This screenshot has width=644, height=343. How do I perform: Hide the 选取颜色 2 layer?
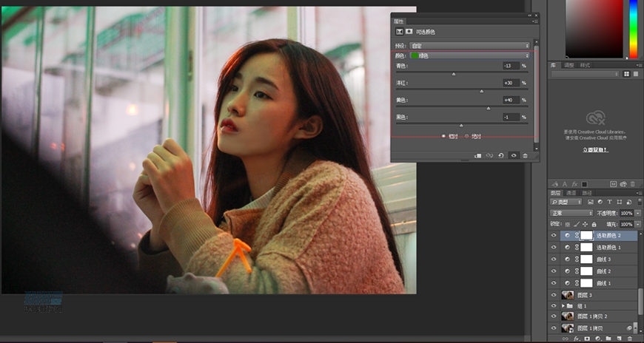(x=554, y=236)
